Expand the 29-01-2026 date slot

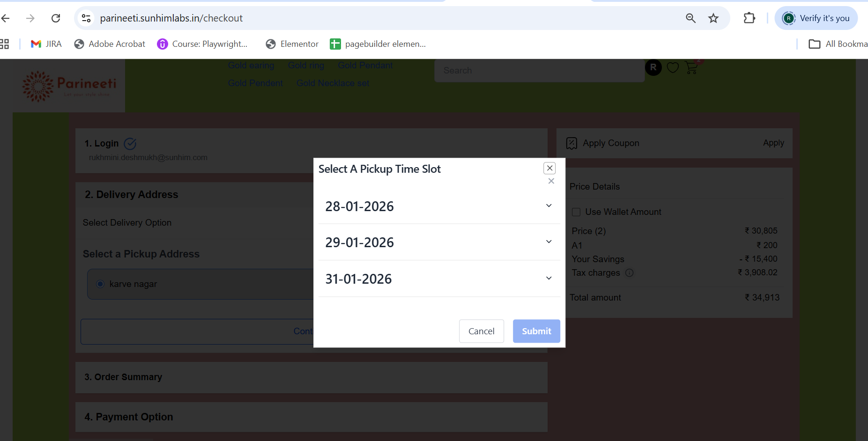pyautogui.click(x=439, y=242)
